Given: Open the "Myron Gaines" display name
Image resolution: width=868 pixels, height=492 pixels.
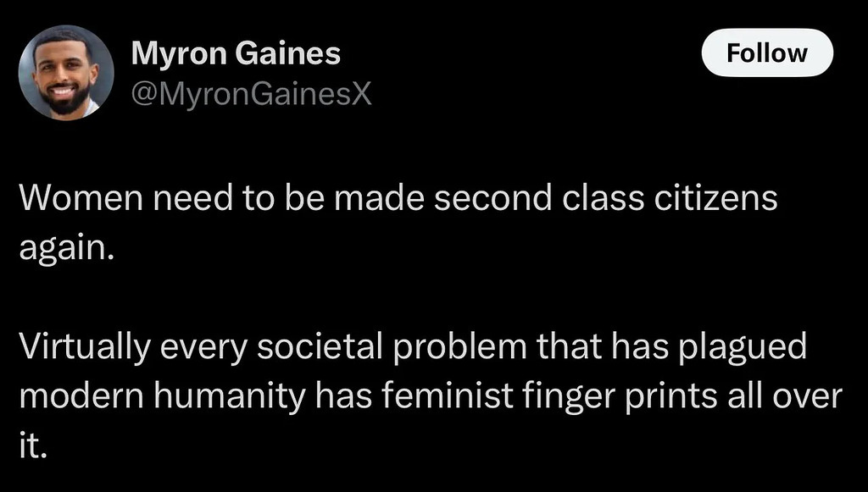Looking at the screenshot, I should tap(236, 54).
